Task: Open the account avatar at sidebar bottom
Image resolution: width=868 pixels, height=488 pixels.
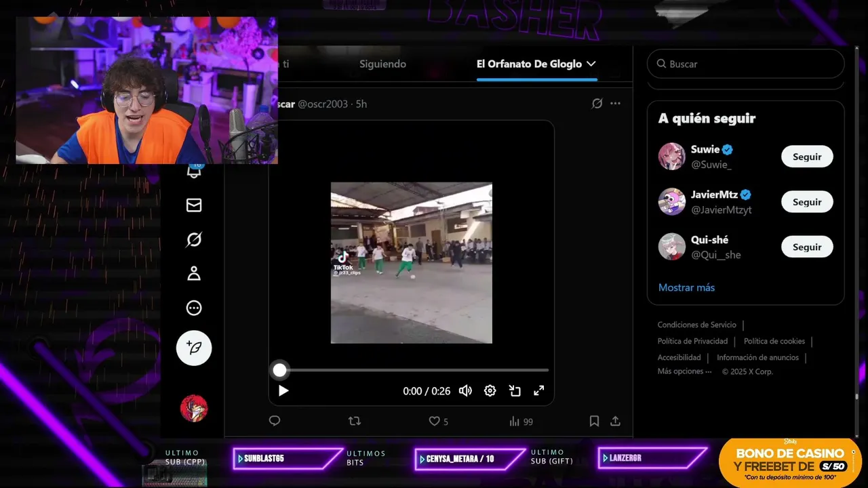Action: (x=194, y=408)
